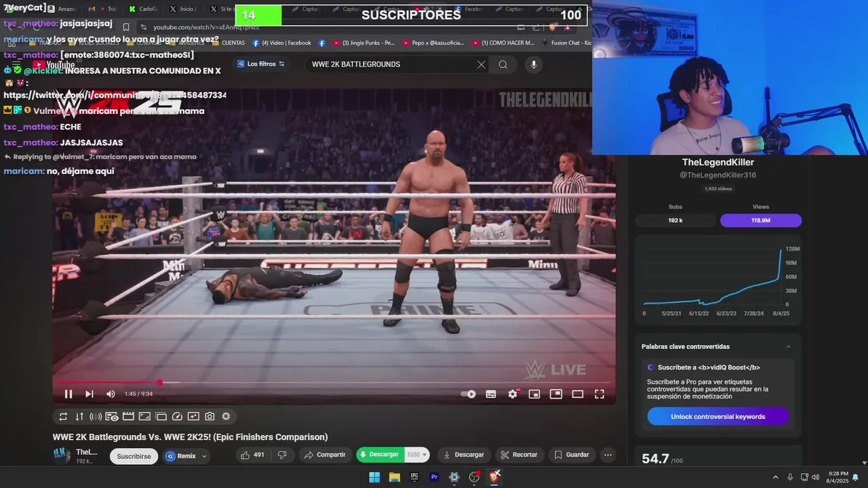This screenshot has width=868, height=488.
Task: Click the dashed frame pop-up player icon
Action: [161, 417]
